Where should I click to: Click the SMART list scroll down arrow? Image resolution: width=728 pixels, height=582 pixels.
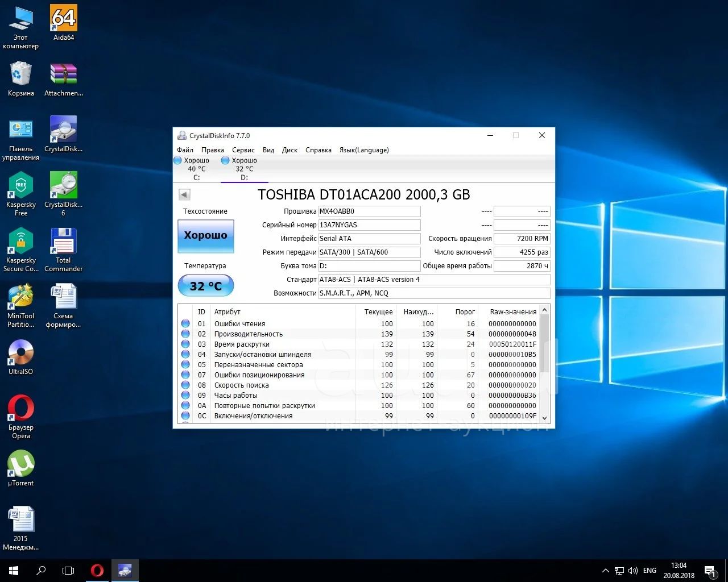[x=544, y=418]
